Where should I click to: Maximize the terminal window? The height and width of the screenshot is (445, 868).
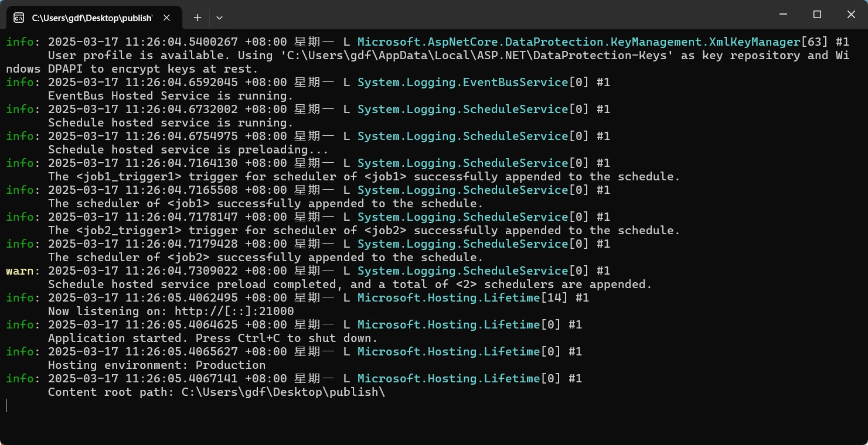(x=817, y=14)
